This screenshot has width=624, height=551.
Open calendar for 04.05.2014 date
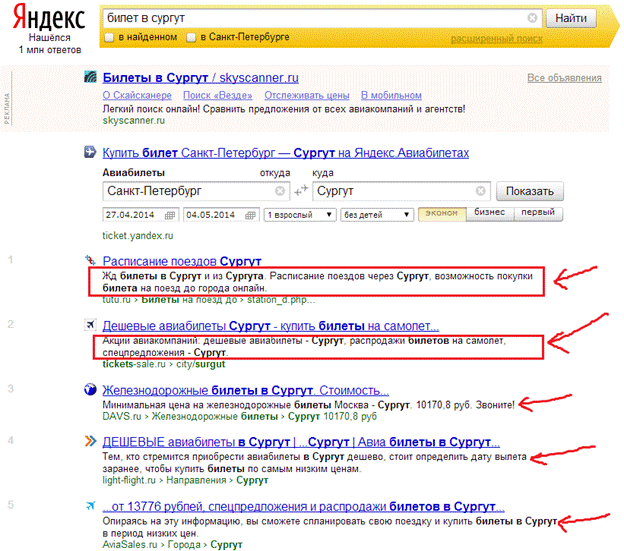coord(250,215)
